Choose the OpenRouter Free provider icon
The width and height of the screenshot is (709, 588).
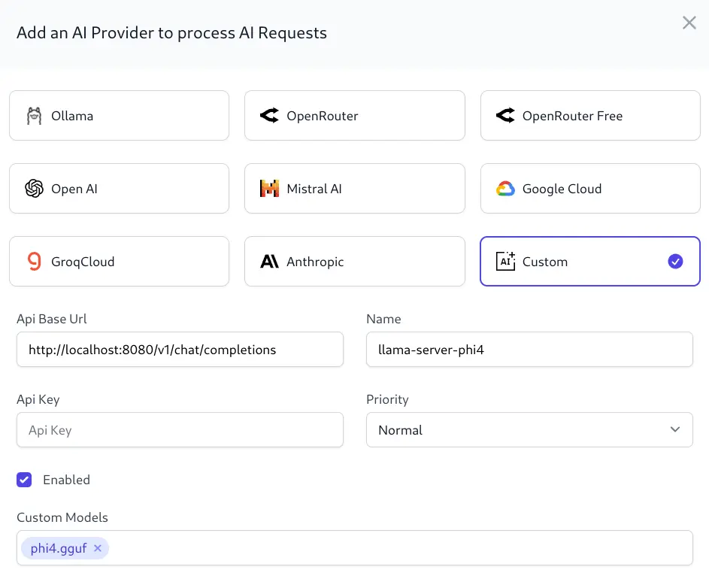point(505,115)
